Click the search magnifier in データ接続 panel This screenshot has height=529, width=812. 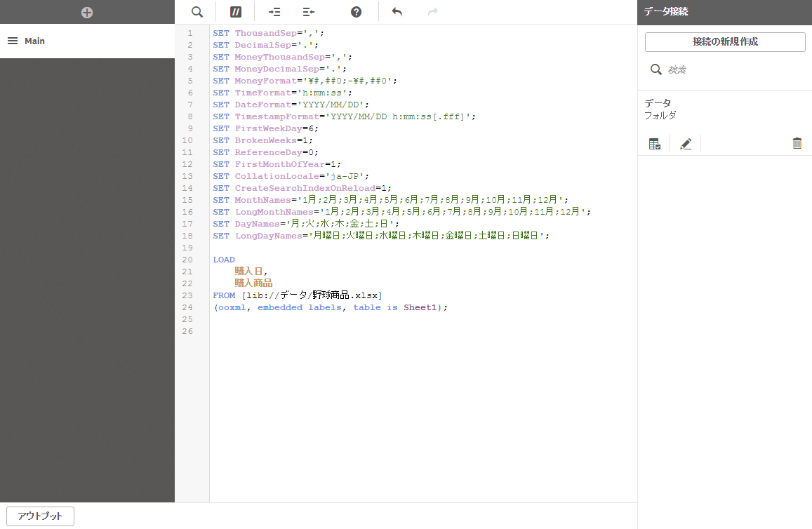[x=655, y=69]
